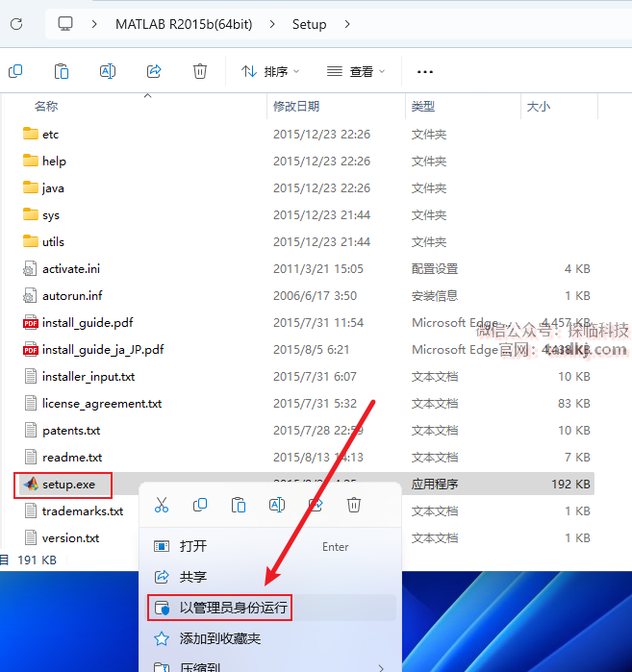Open the 排序 sort dropdown

point(269,71)
